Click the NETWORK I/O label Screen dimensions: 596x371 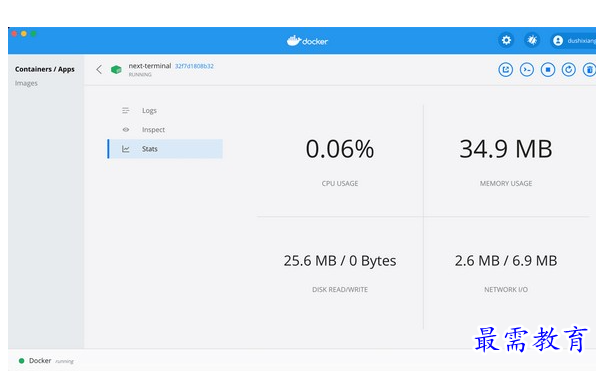pyautogui.click(x=506, y=290)
